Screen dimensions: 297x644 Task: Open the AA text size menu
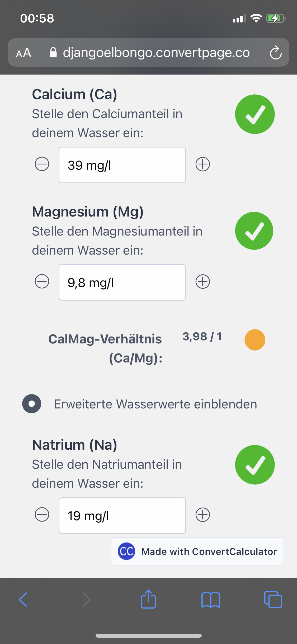23,53
